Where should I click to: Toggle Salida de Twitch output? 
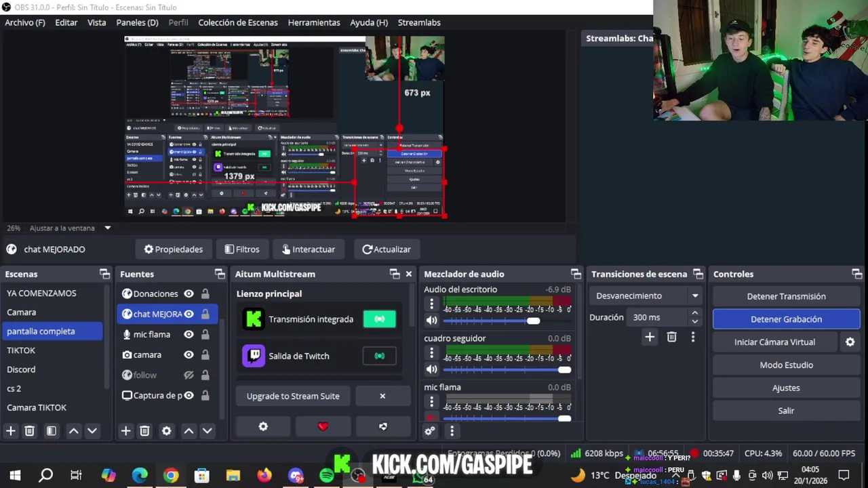tap(380, 356)
